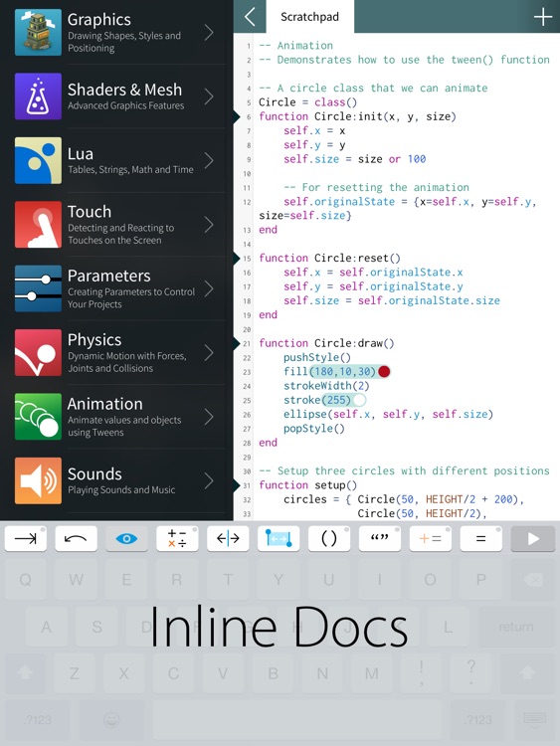560x746 pixels.
Task: Tap the orange plus-equals key
Action: click(x=430, y=538)
